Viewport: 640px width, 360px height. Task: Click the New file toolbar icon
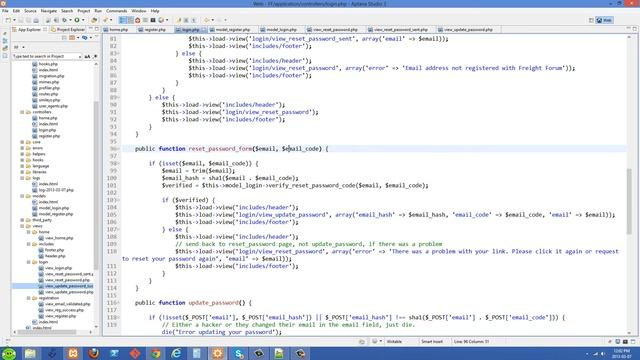(x=8, y=20)
